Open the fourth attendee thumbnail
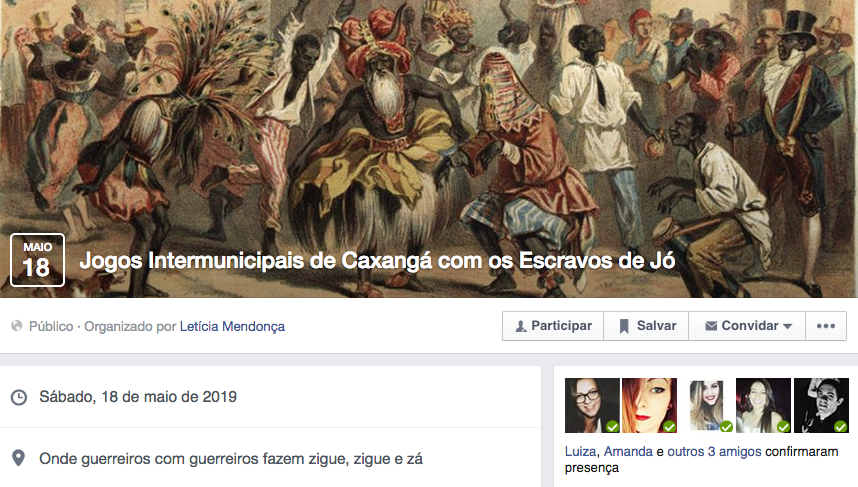 [x=763, y=405]
